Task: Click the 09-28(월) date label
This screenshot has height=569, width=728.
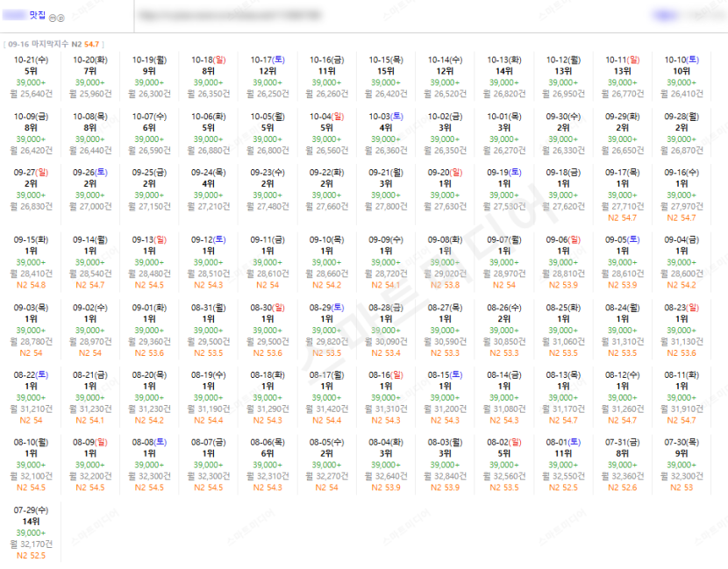Action: tap(682, 117)
